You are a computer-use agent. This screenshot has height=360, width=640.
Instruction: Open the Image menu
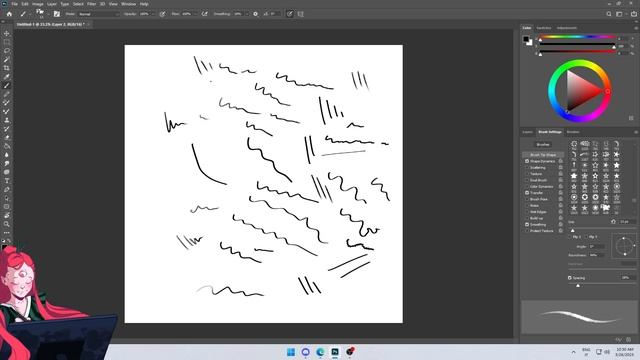point(38,4)
